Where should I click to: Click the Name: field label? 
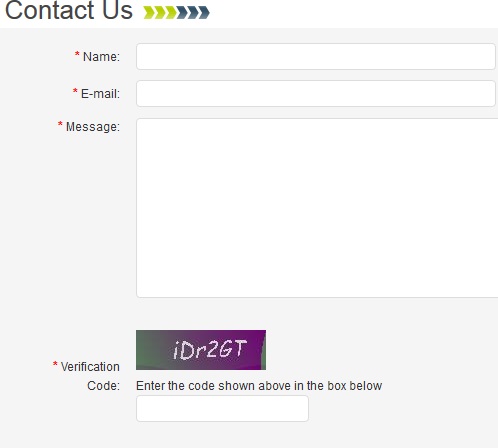point(101,57)
